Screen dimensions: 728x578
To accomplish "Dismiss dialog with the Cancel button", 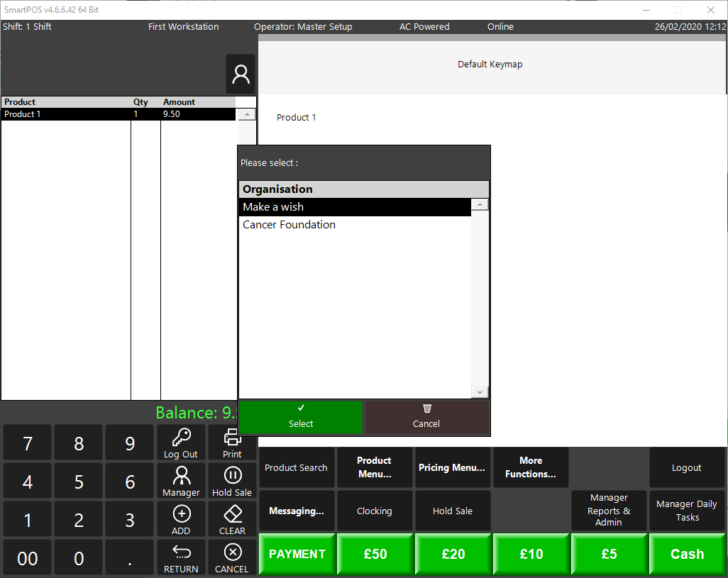I will pyautogui.click(x=426, y=417).
